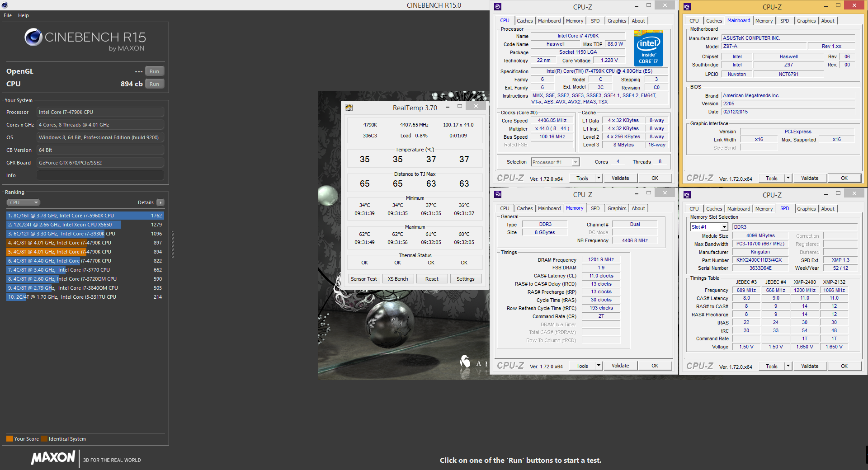
Task: Run the OpenGL benchmark
Action: click(x=154, y=71)
